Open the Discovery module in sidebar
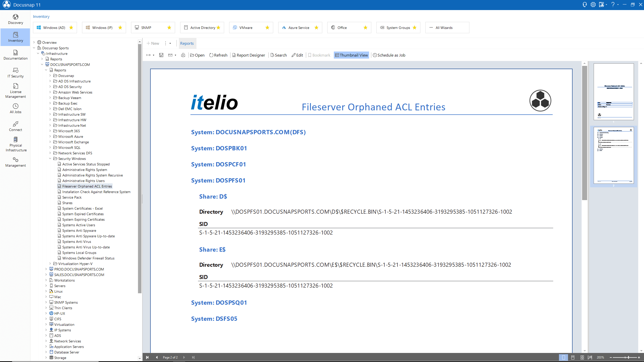Viewport: 644px width, 362px height. [x=16, y=19]
